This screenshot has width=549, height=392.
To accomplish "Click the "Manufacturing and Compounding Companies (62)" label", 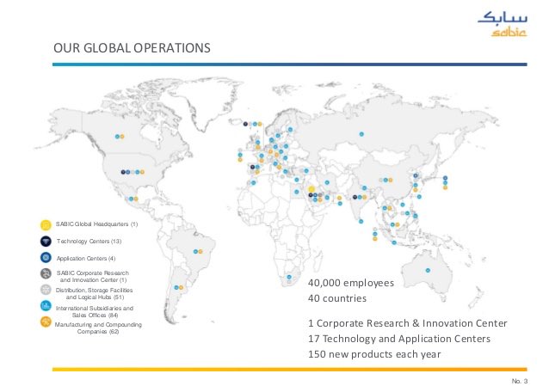I will (98, 328).
